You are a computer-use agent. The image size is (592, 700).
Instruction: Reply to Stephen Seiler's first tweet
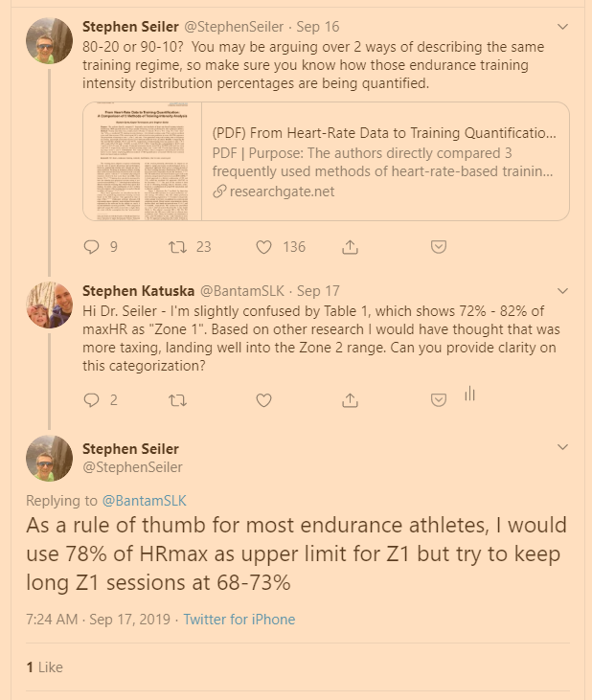click(92, 247)
